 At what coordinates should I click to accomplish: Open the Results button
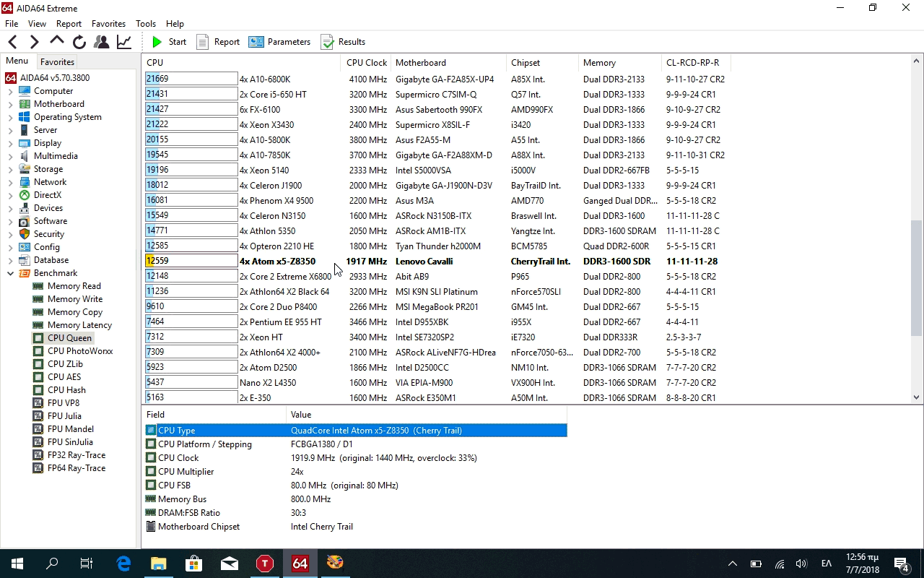tap(343, 42)
